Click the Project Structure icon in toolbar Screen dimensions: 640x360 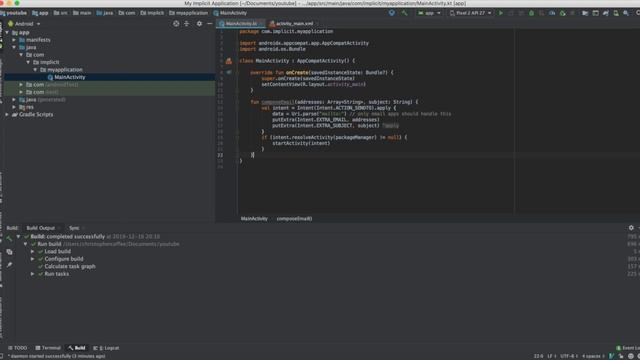[x=585, y=13]
